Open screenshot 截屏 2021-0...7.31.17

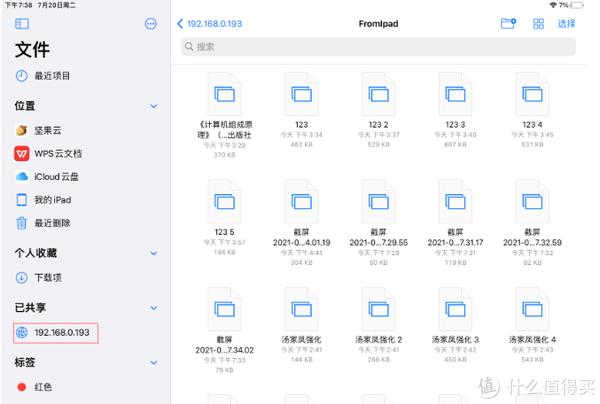(455, 223)
